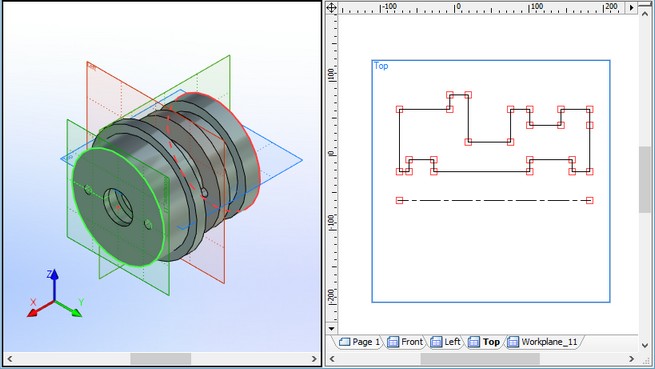Click the Page 1 tab icon
The height and width of the screenshot is (369, 655).
pyautogui.click(x=345, y=342)
